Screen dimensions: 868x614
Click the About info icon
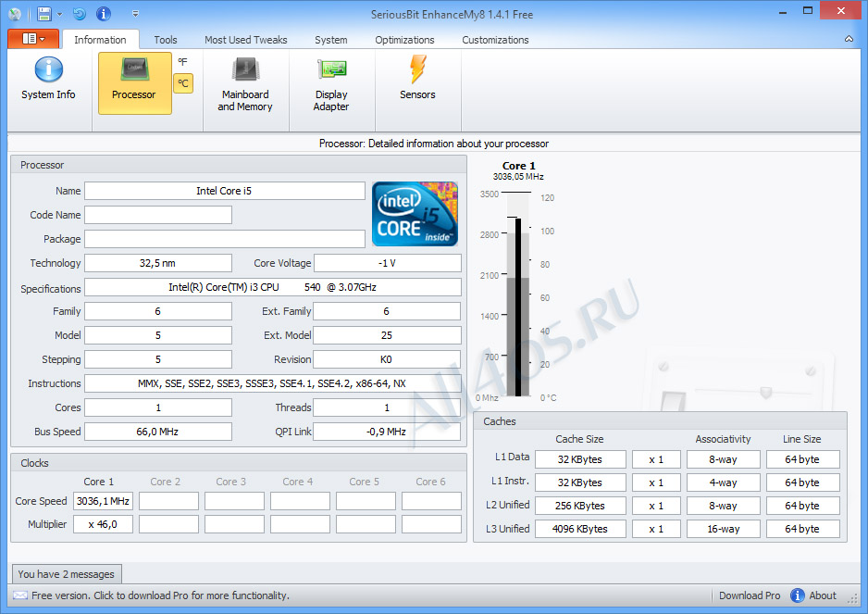pos(797,595)
